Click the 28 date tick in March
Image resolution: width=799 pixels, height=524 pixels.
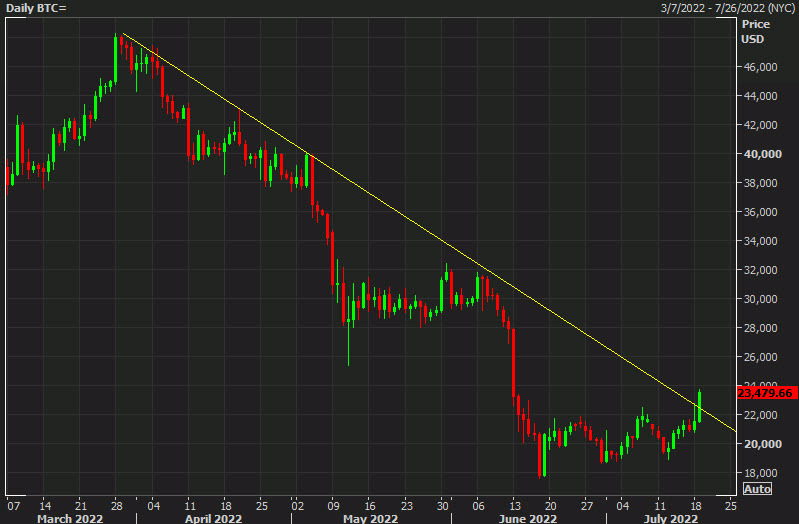[117, 506]
